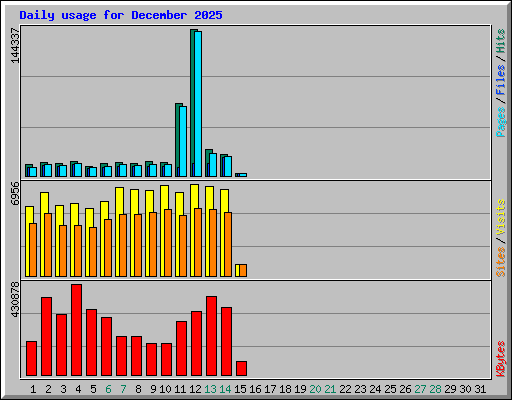The height and width of the screenshot is (400, 512).
Task: Click the 6956 axis value label
Action: [15, 194]
